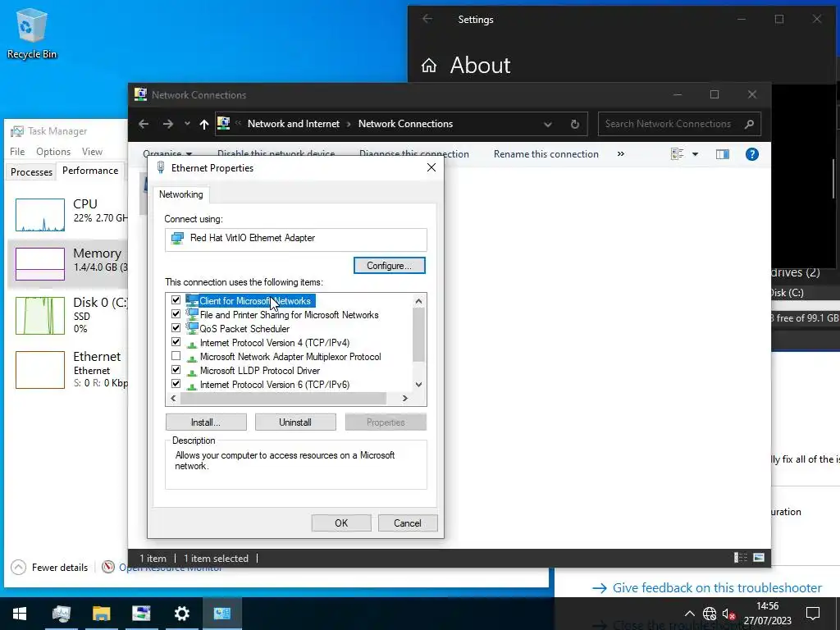The width and height of the screenshot is (840, 630).
Task: Open the Start menu
Action: click(x=20, y=614)
